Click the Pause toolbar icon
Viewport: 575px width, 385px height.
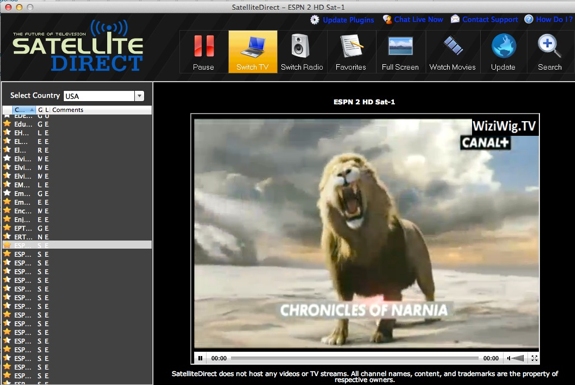point(204,46)
